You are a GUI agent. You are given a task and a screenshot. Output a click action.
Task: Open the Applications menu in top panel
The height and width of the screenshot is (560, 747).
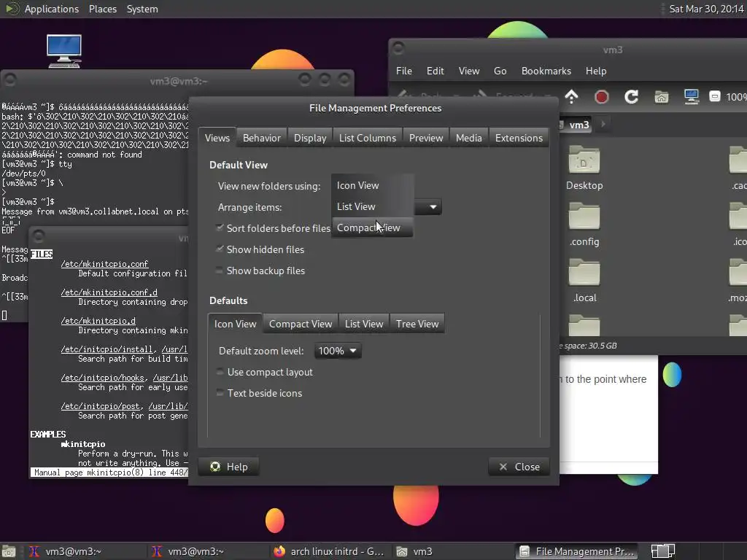point(52,9)
